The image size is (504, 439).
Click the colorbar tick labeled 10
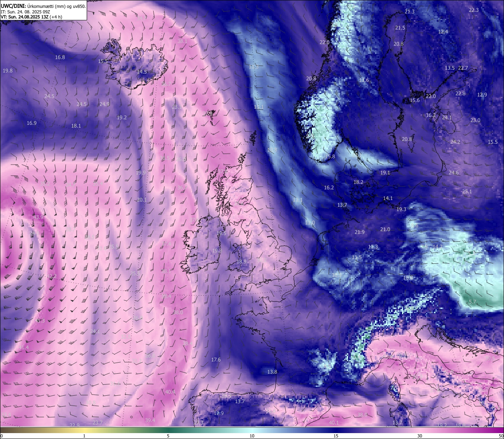click(252, 436)
